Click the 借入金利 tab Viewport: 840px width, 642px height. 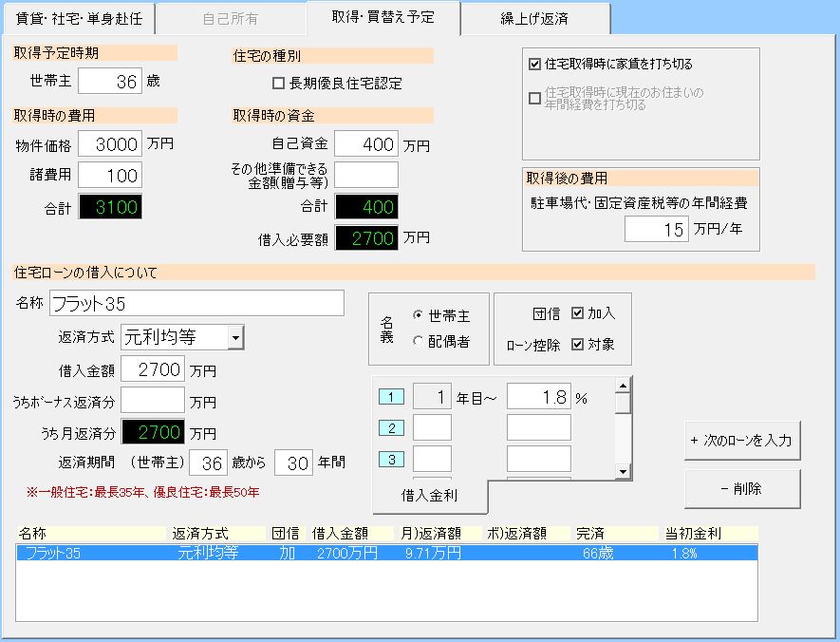click(x=430, y=495)
